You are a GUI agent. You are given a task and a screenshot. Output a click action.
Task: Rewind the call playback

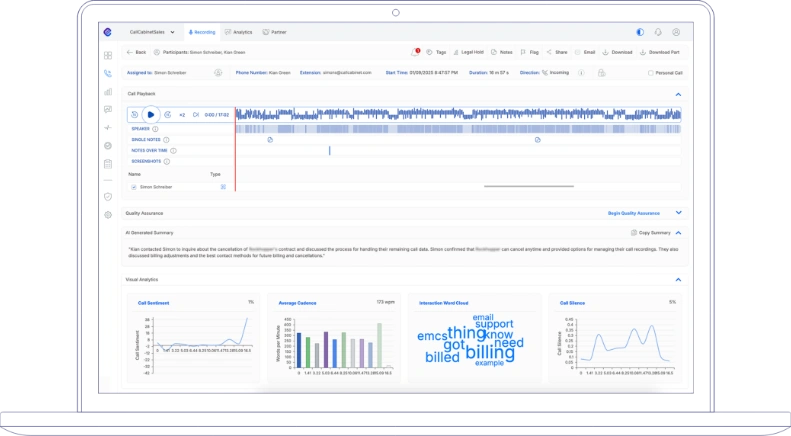[x=134, y=115]
